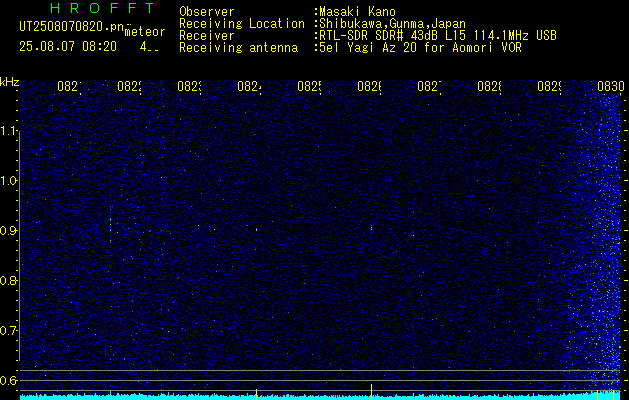Click the 0.8 frequency axis label
Viewport: 629px width, 400px height.
tap(9, 280)
